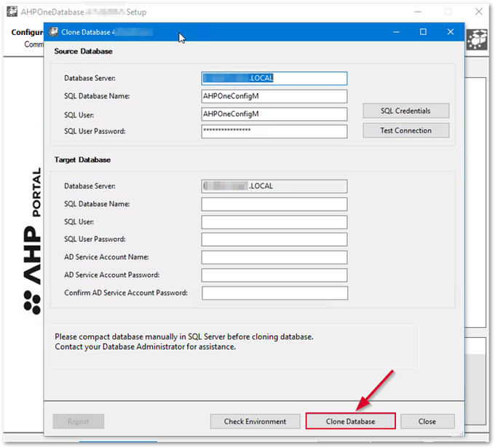Close the Clone Database dialog with X
The image size is (495, 448).
click(451, 32)
